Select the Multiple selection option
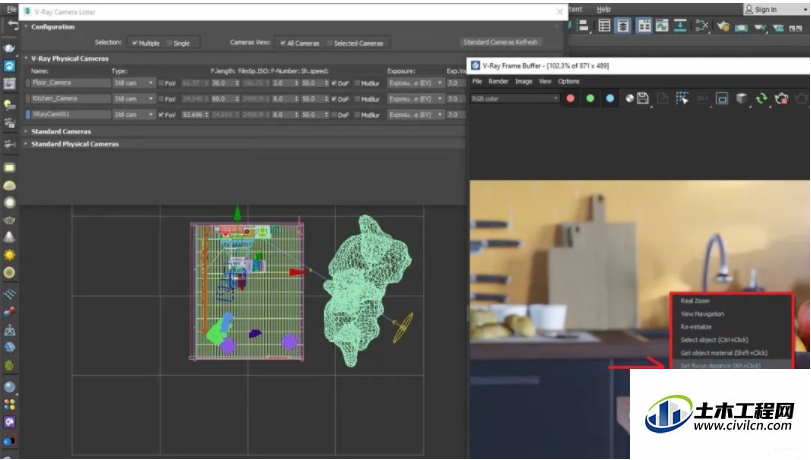 146,43
